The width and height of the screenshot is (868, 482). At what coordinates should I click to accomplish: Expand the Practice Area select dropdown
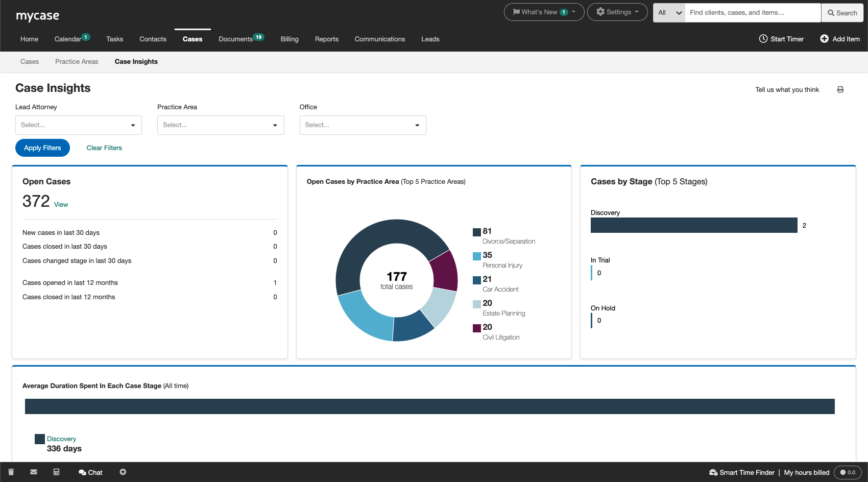pos(221,125)
